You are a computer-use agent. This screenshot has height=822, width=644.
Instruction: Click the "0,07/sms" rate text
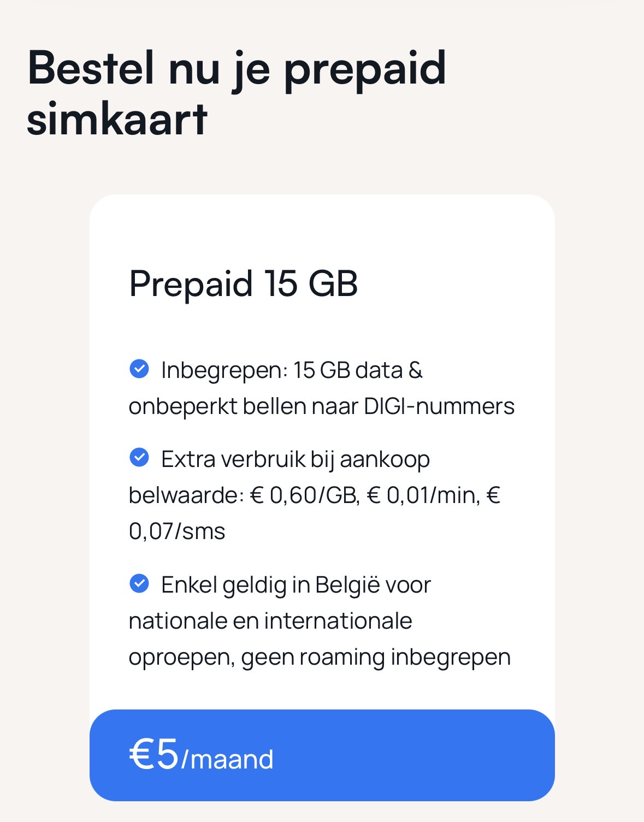pos(177,531)
